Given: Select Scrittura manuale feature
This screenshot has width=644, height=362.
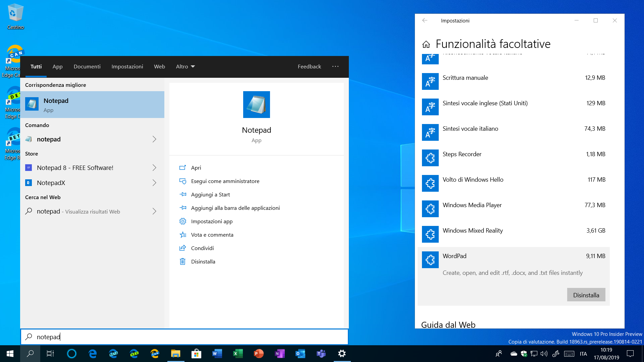Looking at the screenshot, I should point(514,81).
